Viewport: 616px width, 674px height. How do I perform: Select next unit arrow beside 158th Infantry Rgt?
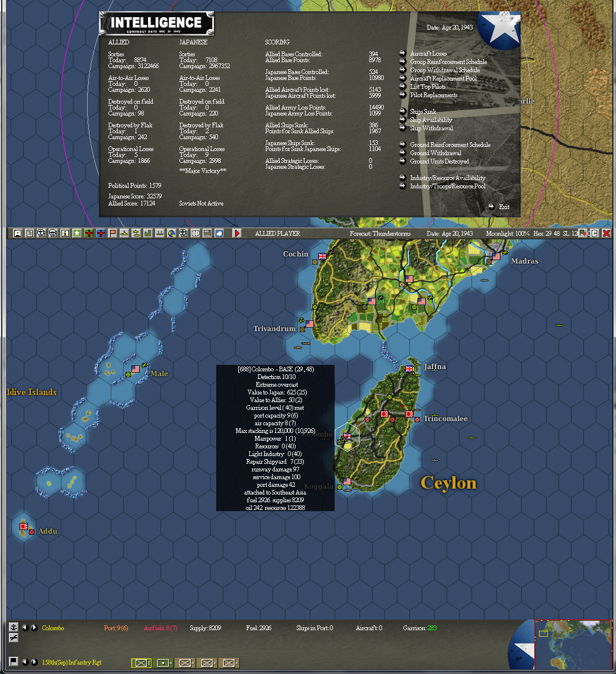coord(34,662)
